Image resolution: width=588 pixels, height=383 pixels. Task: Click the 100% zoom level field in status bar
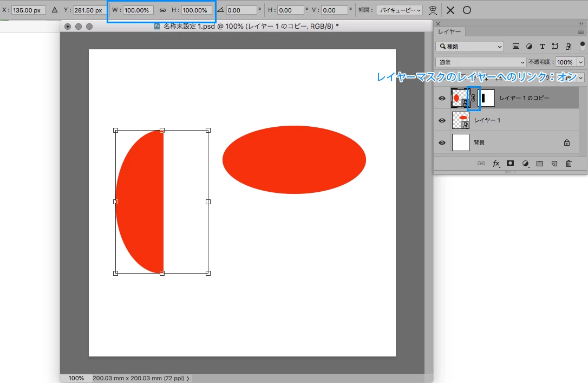(76, 378)
